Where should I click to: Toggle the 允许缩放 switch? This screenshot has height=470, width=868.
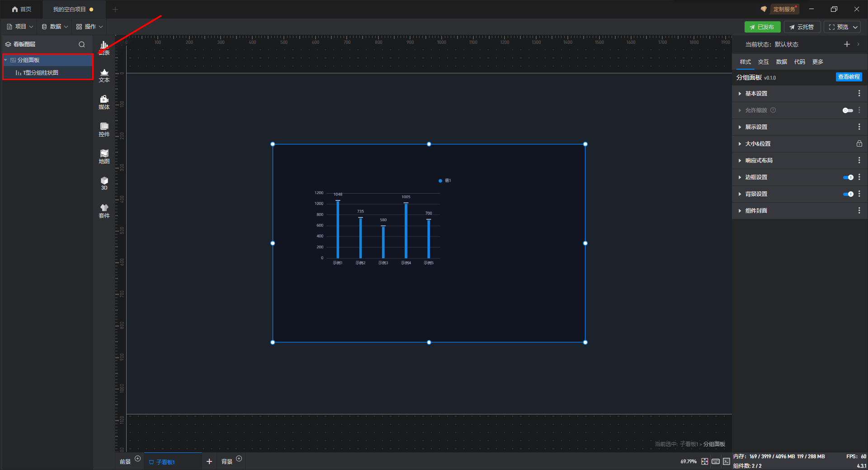click(x=848, y=110)
